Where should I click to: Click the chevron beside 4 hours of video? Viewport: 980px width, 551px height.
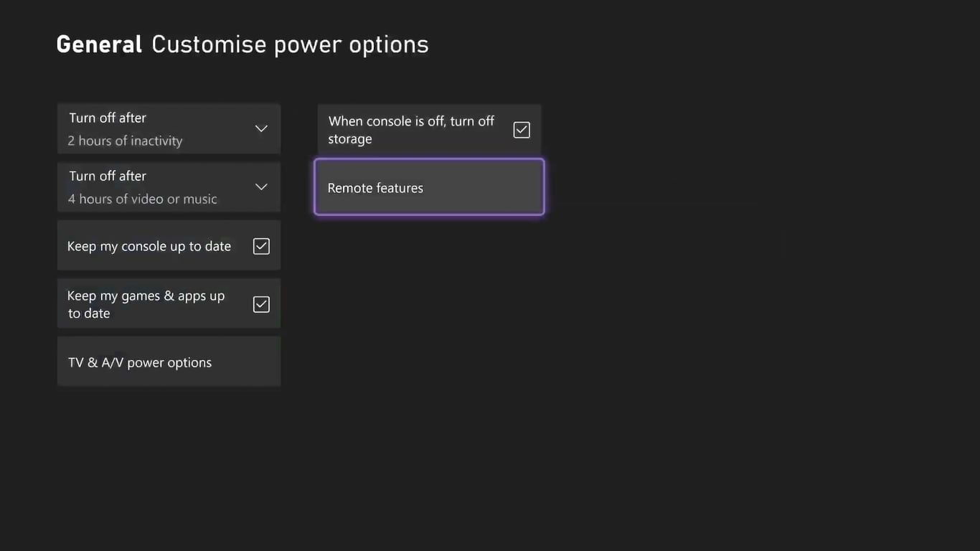tap(261, 187)
